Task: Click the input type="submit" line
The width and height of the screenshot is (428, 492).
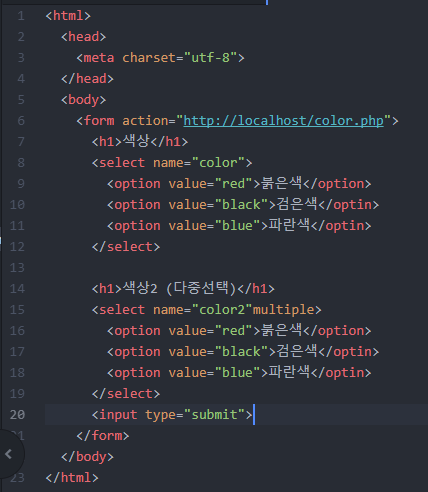Action: [x=172, y=415]
